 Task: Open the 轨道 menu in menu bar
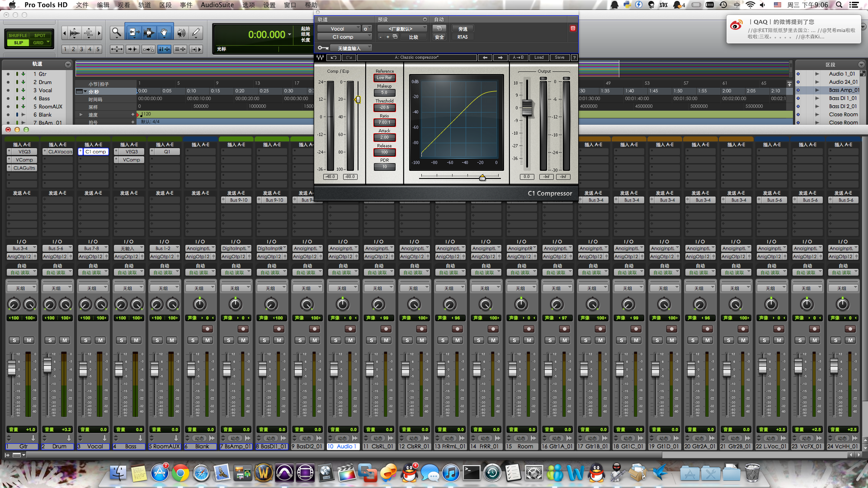point(145,5)
